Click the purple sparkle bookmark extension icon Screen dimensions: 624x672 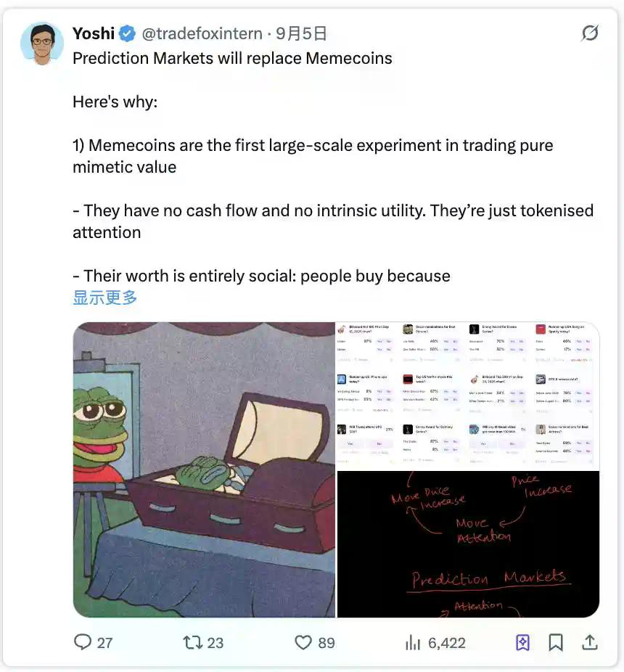point(522,642)
